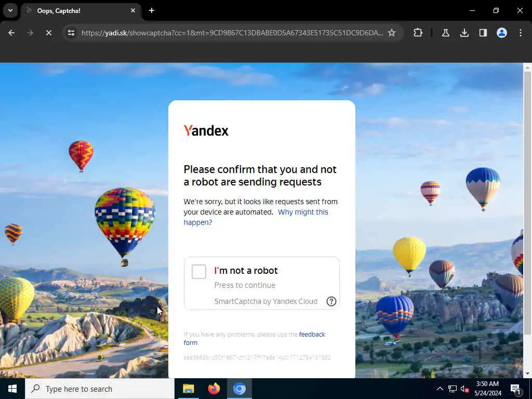Screen dimensions: 532x399
Task: Open the Windows Start menu
Action: point(12,389)
